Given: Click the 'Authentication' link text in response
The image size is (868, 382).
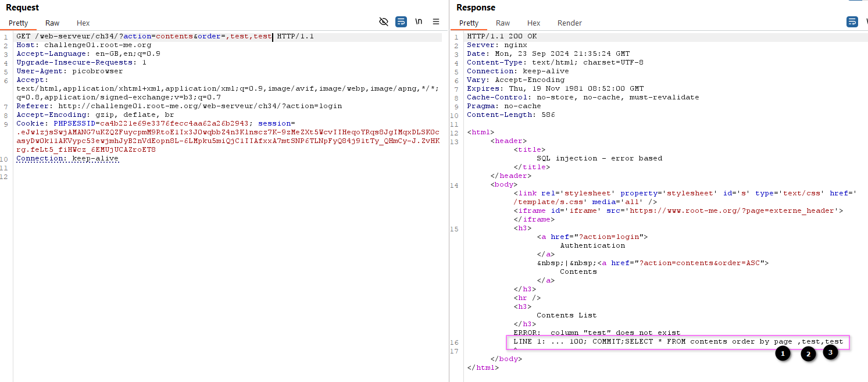Looking at the screenshot, I should 592,245.
